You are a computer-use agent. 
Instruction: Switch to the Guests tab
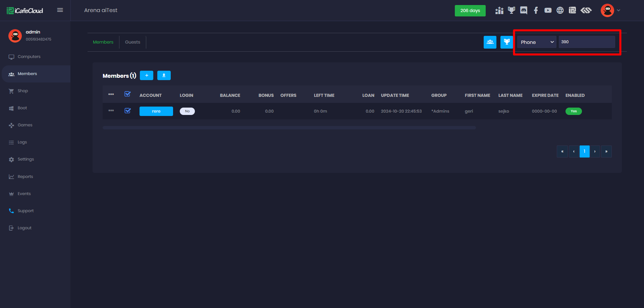[x=132, y=42]
